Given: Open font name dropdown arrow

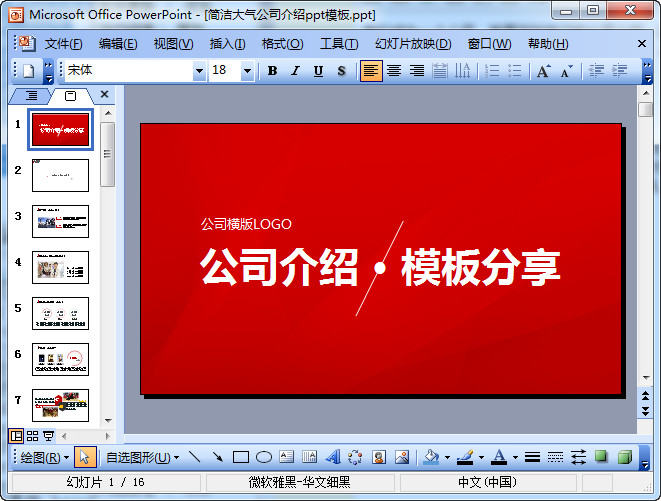Looking at the screenshot, I should [x=199, y=70].
